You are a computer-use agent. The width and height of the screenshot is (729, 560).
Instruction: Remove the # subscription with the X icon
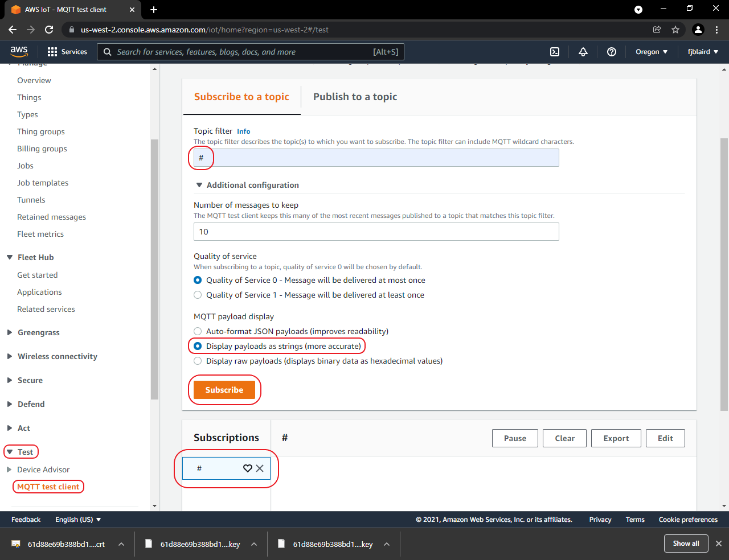click(x=260, y=468)
